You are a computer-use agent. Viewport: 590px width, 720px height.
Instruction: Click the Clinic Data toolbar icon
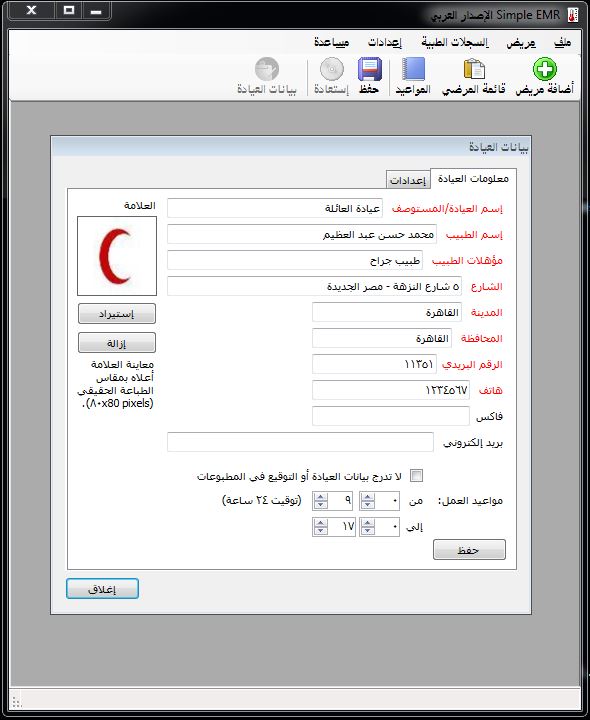[x=267, y=69]
